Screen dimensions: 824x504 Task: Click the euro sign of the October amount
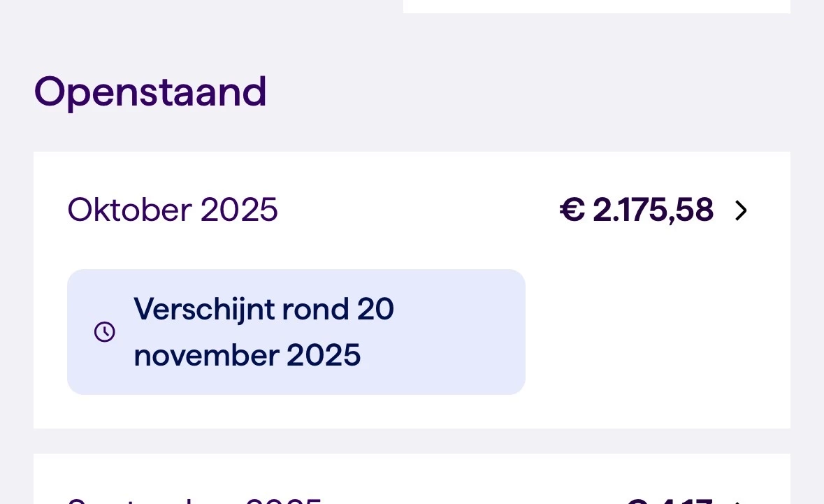[x=572, y=210]
